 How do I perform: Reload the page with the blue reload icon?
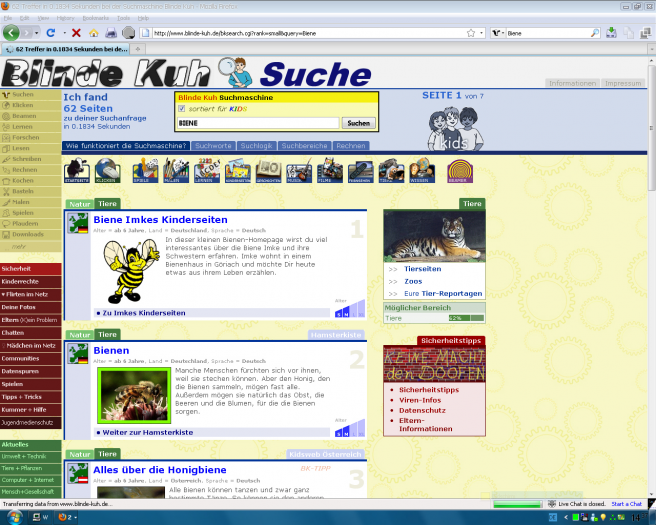pyautogui.click(x=51, y=33)
